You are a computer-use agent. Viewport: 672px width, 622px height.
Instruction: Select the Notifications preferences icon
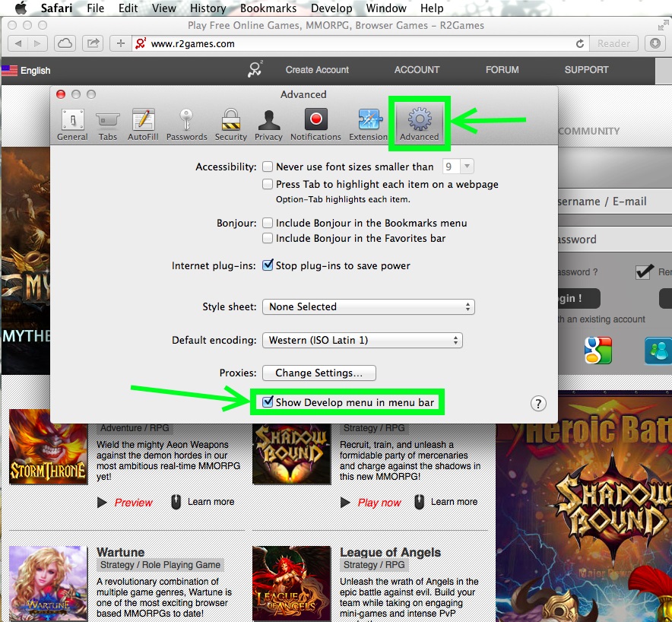pos(315,125)
